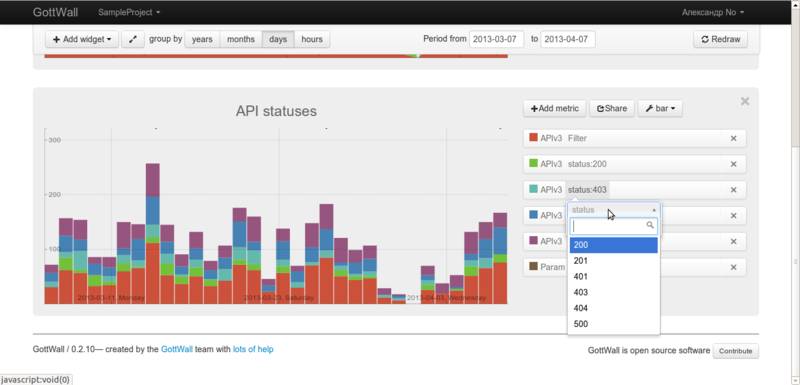
Task: Click the green swatch of status:200
Action: [x=534, y=164]
